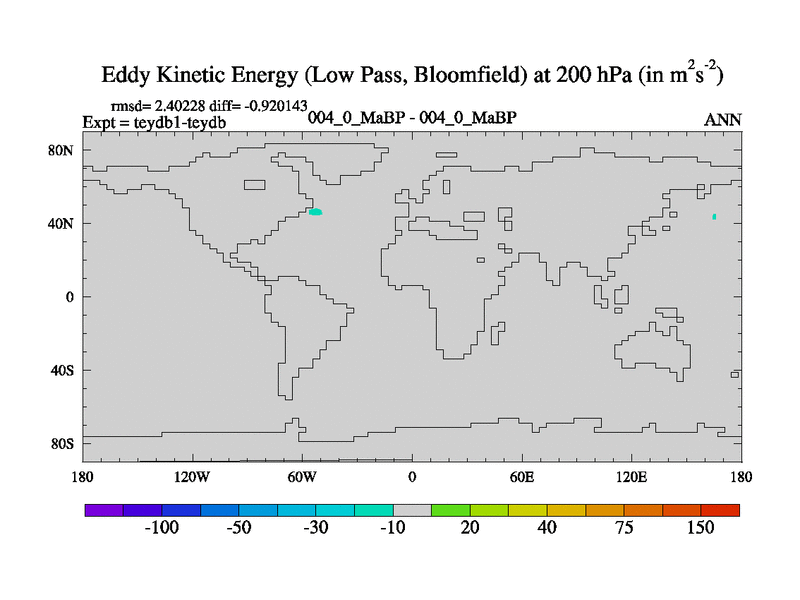Click the cyan anomaly patch near Newfoundland
The image size is (800, 600).
tap(316, 212)
